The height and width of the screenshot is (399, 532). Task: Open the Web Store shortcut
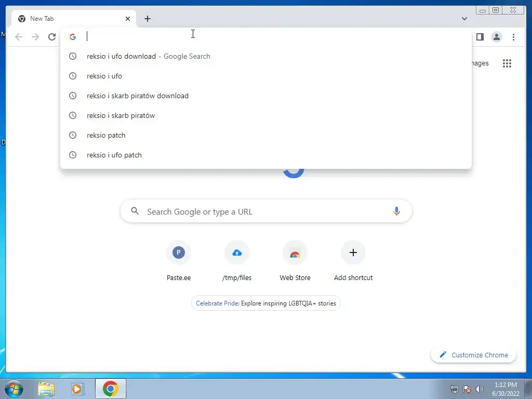[295, 261]
